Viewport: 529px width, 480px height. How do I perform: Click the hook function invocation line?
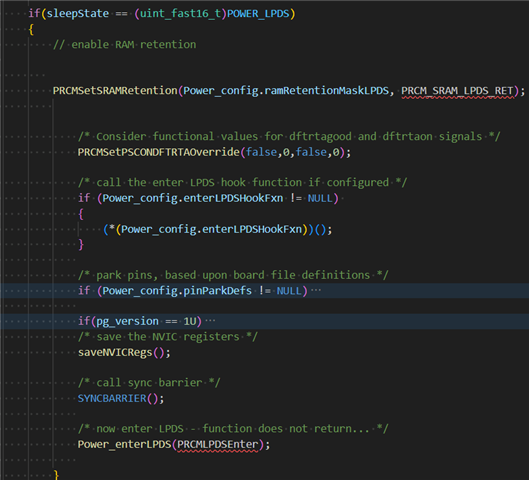(218, 229)
